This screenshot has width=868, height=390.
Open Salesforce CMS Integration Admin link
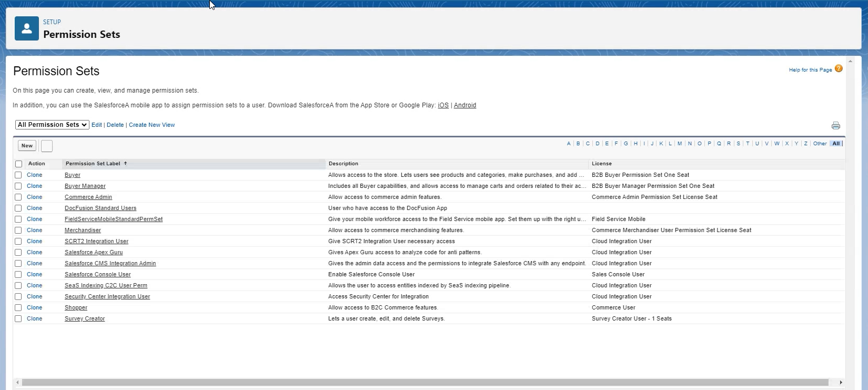[110, 263]
